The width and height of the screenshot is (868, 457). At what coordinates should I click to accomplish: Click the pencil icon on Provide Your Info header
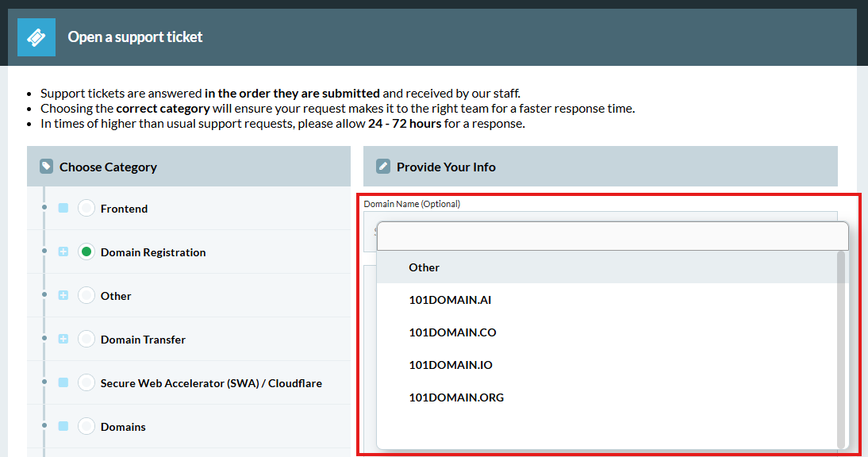pos(383,166)
